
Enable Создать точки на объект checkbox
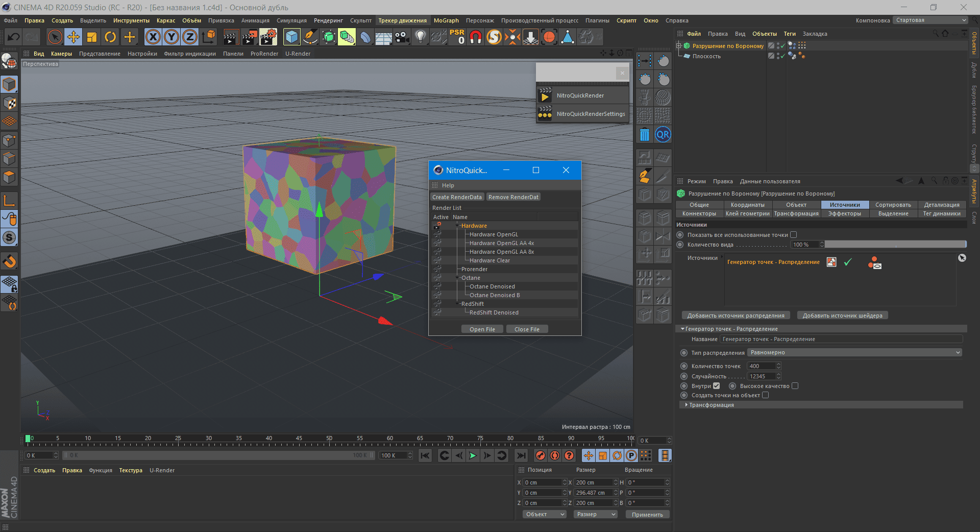[765, 395]
